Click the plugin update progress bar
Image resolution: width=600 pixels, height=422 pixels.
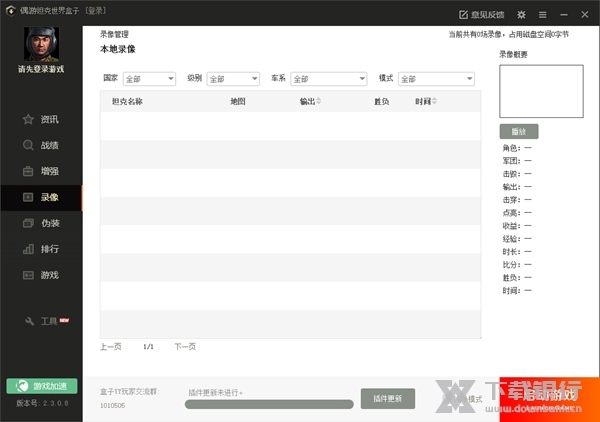(x=269, y=404)
